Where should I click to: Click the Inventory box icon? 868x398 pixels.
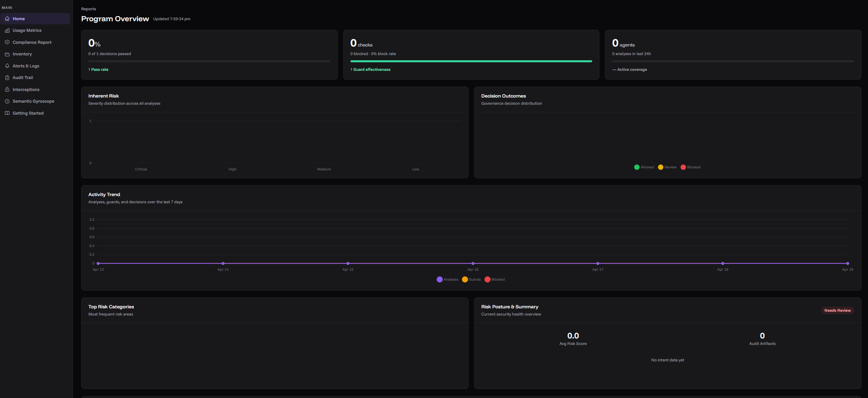(7, 54)
